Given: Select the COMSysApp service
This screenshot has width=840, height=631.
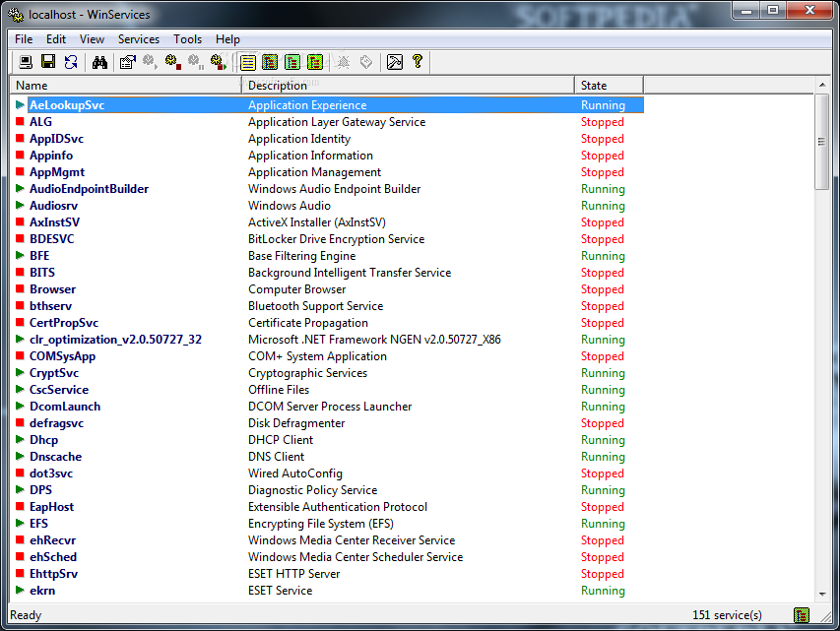Looking at the screenshot, I should [x=62, y=356].
